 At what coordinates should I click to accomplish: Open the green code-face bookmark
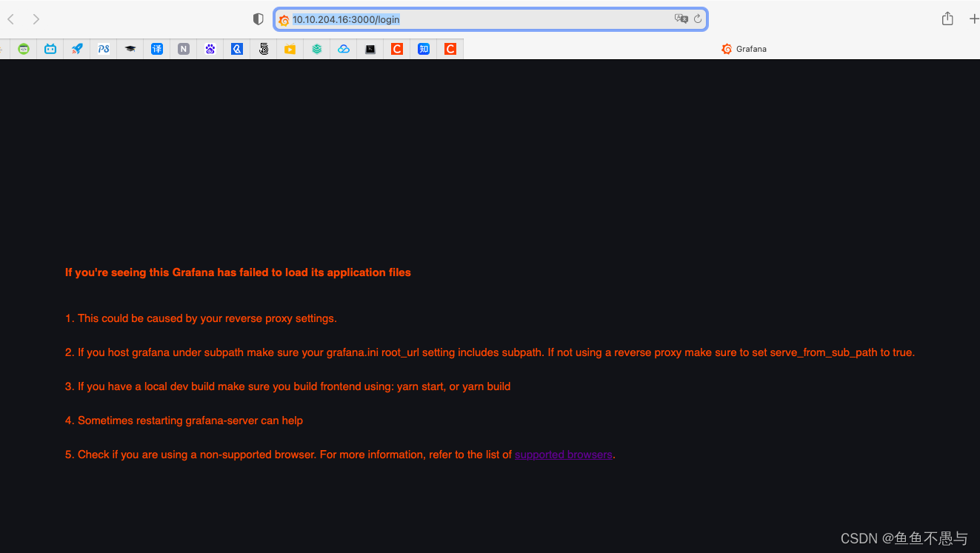tap(24, 49)
